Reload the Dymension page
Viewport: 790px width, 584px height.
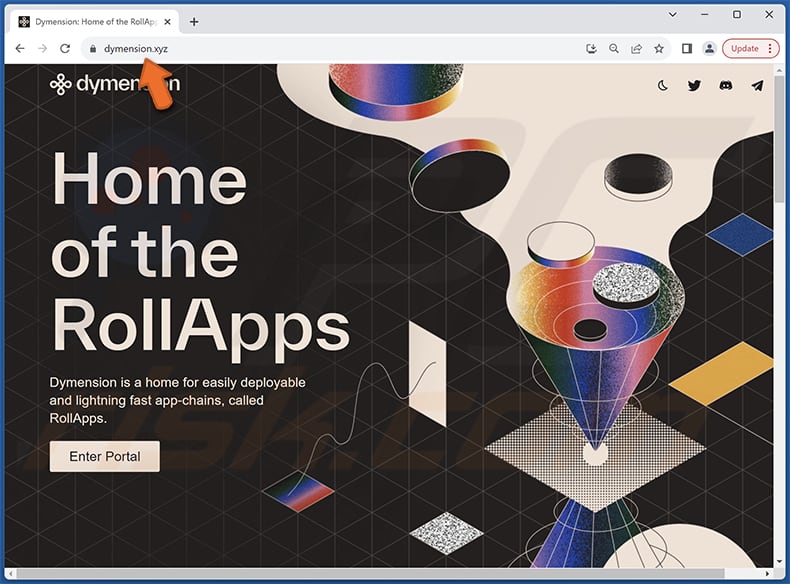65,48
